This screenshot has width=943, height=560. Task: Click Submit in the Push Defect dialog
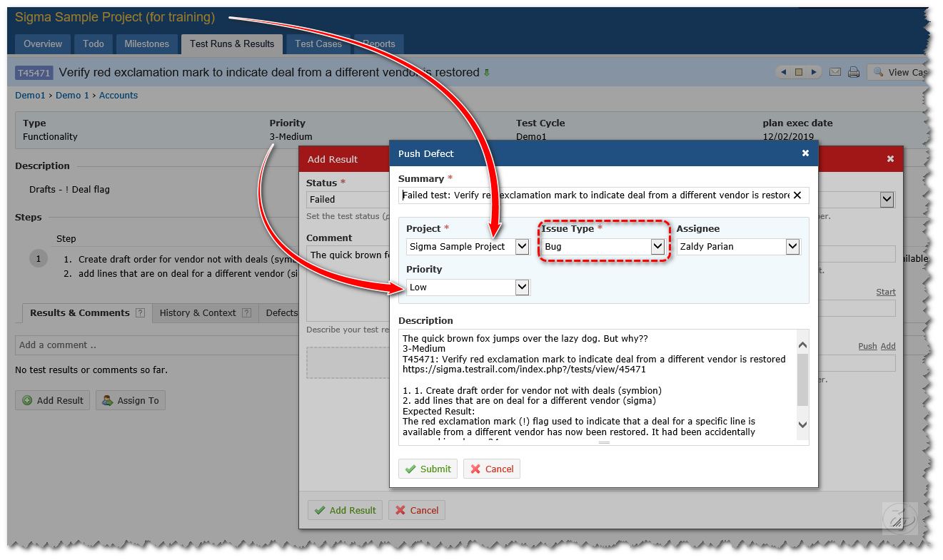pos(428,469)
